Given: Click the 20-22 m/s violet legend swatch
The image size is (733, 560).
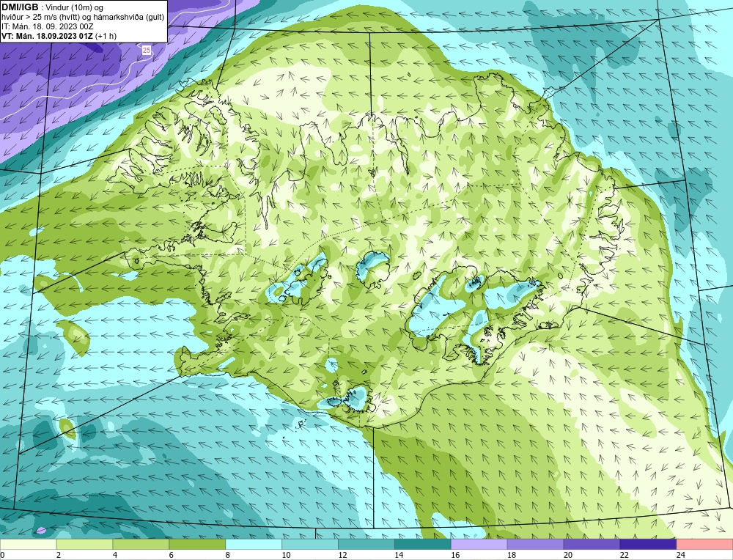Looking at the screenshot, I should (592, 544).
